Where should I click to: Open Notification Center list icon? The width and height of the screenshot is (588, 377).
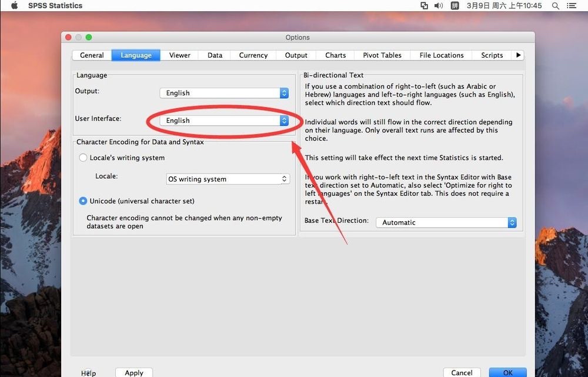571,6
